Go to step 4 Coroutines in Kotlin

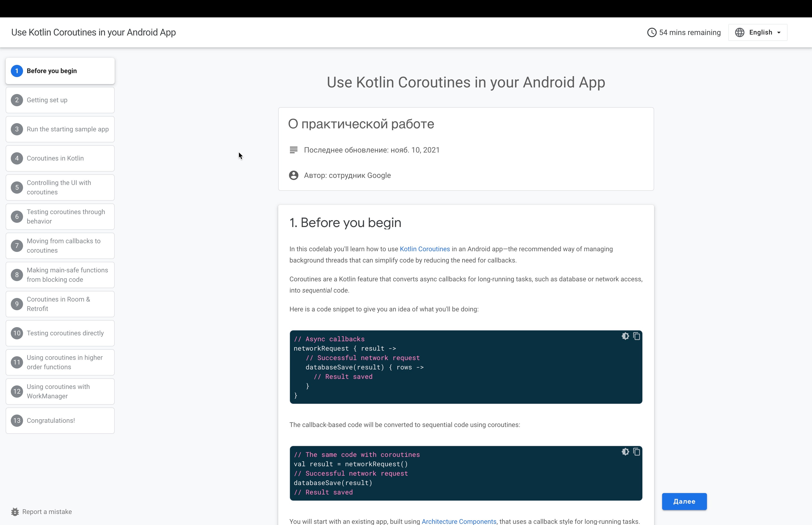[60, 159]
